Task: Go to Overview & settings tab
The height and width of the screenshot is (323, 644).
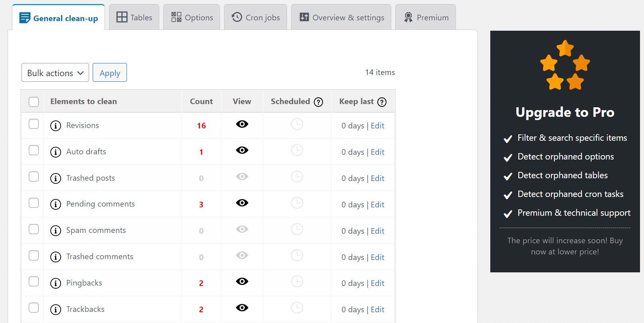Action: click(x=341, y=18)
